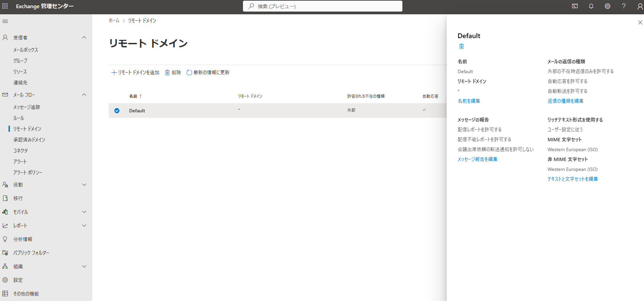
Task: Click the パブリック フォルダー icon
Action: (5, 253)
